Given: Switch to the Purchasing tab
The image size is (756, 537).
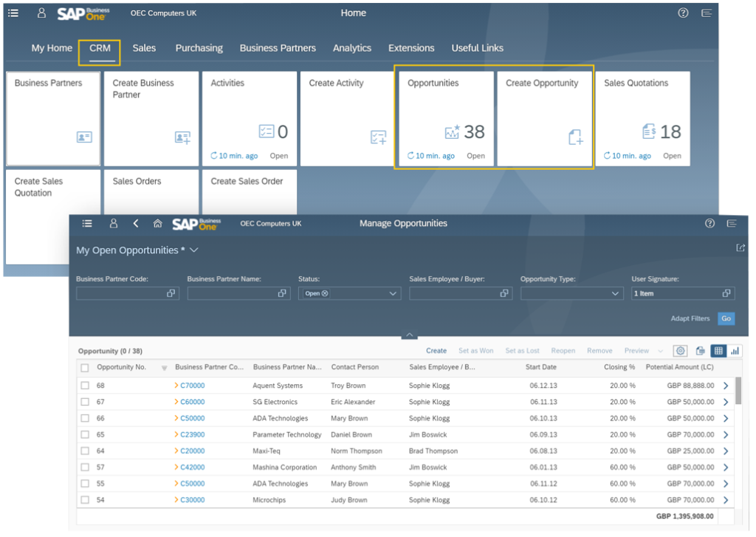Looking at the screenshot, I should 199,48.
